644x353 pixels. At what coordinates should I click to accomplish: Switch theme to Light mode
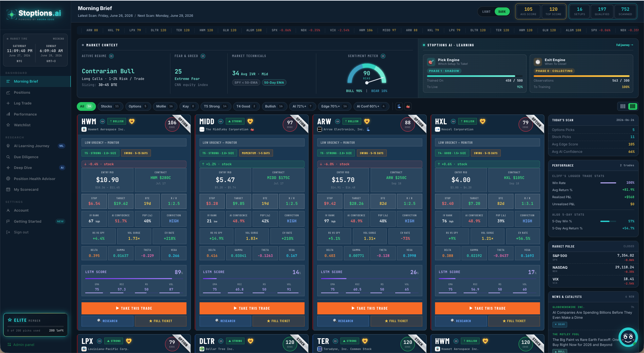(486, 12)
